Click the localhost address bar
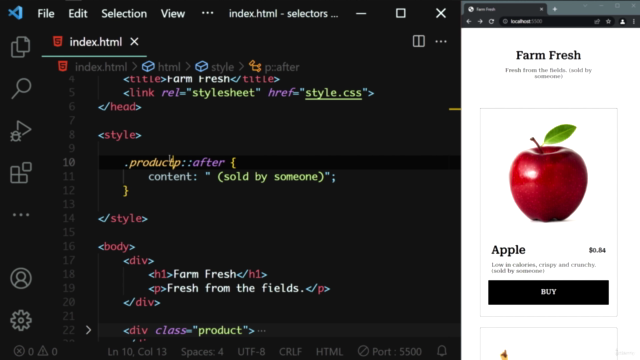 pos(548,21)
